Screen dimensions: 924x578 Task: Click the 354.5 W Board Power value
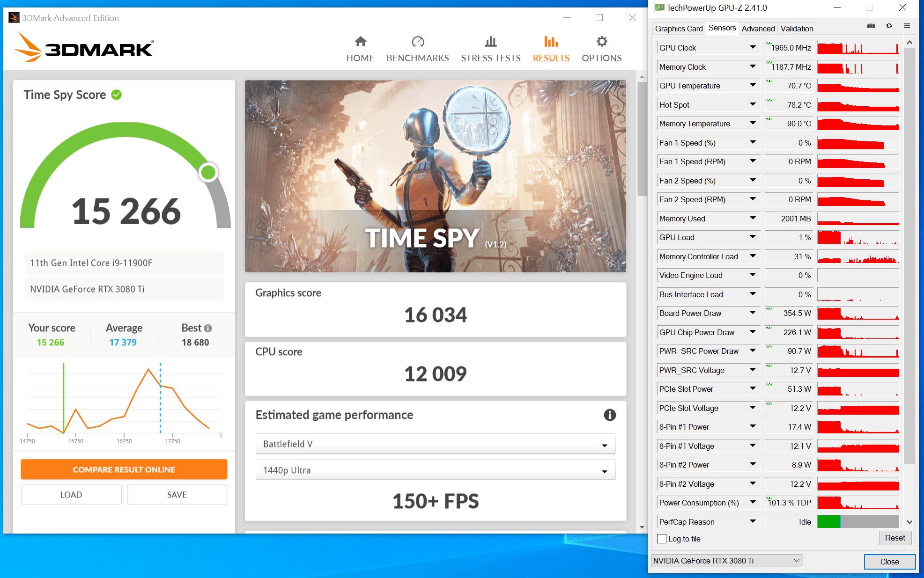[x=788, y=313]
